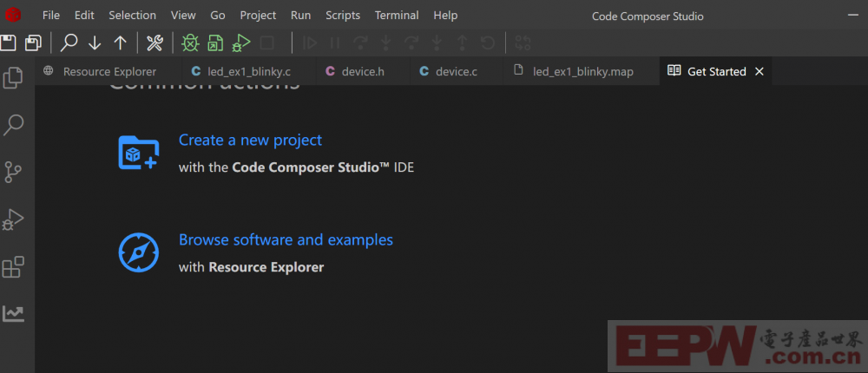Click the Code Composer Studio red cube logo
Screen dimensions: 868x373
pyautogui.click(x=13, y=15)
